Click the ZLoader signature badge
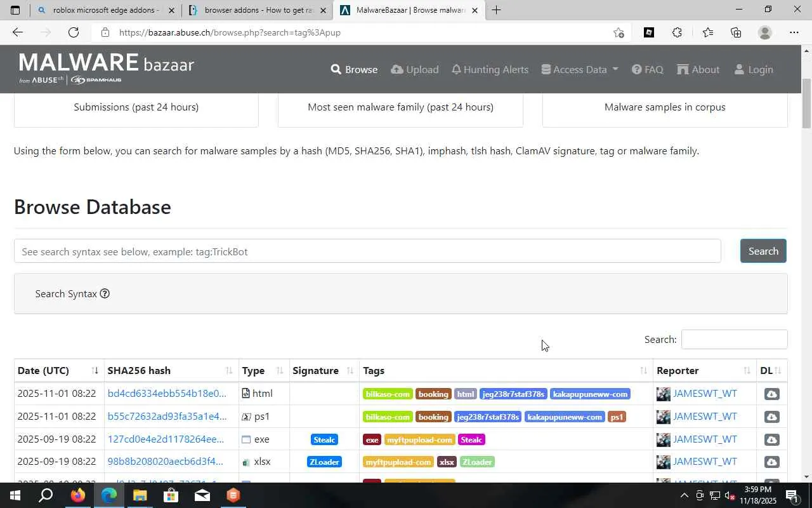812x508 pixels. tap(324, 462)
